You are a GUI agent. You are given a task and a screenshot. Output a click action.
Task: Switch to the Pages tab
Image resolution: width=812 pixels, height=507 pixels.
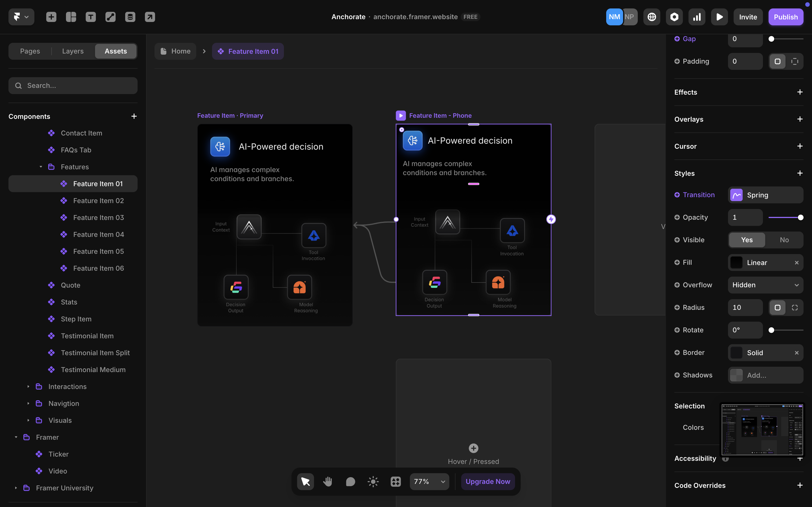click(x=30, y=51)
